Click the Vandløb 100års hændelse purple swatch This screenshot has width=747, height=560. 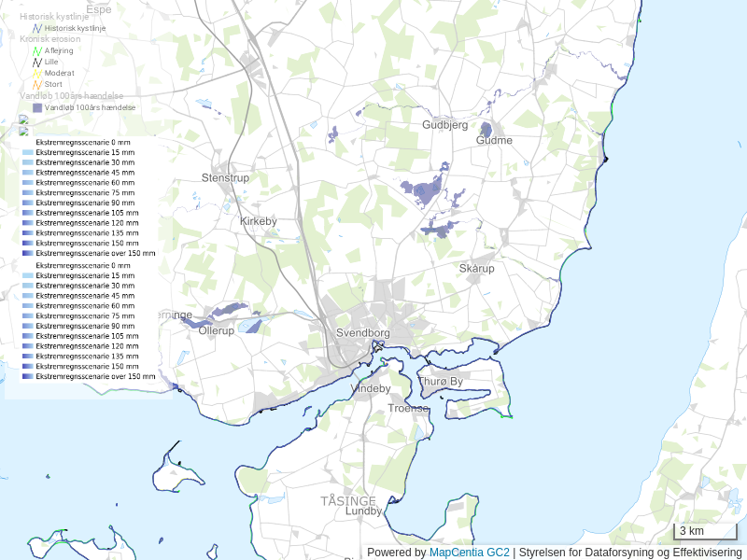pos(37,107)
